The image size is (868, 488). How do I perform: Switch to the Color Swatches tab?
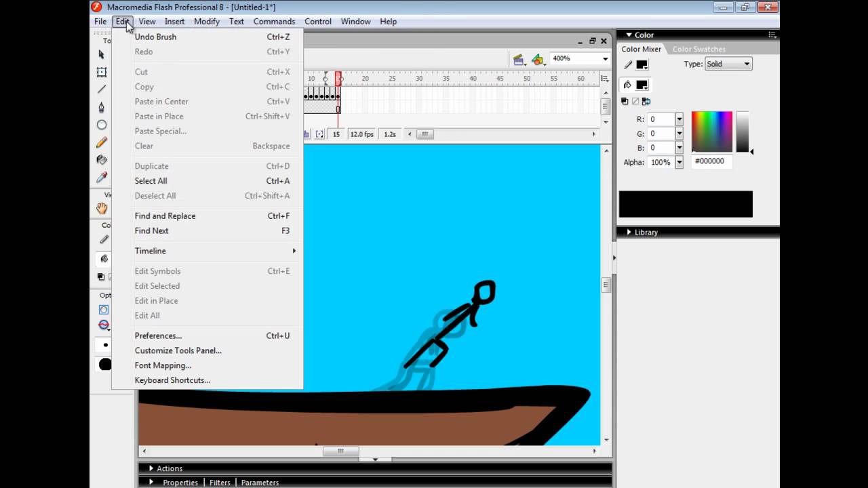click(x=698, y=49)
